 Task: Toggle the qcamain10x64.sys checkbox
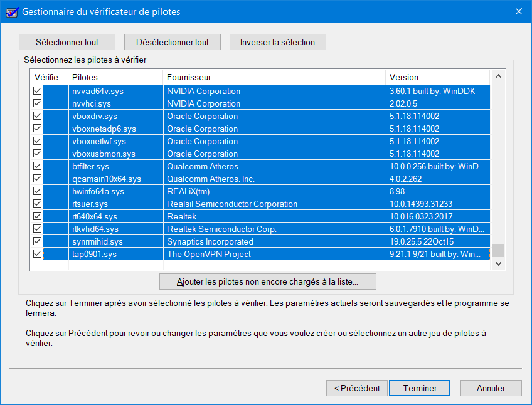[37, 179]
